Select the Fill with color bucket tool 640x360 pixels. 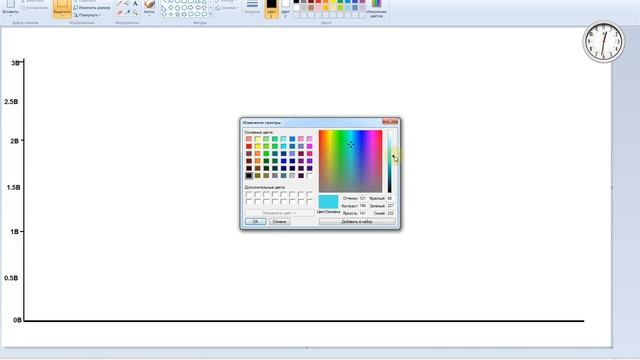coord(126,3)
